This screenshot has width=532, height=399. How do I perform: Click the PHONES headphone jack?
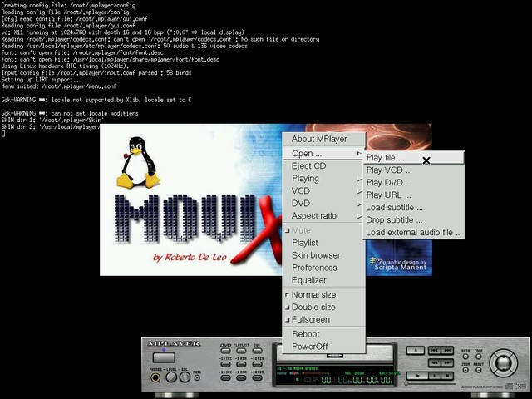(x=155, y=377)
